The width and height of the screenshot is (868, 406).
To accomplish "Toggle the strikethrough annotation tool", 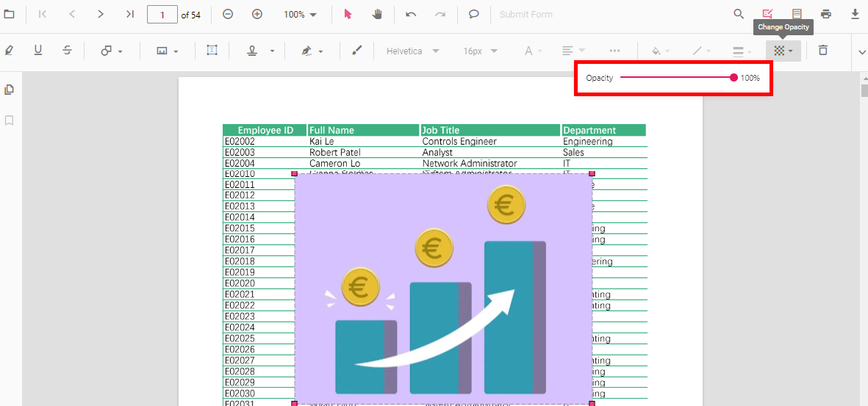I will (x=67, y=51).
